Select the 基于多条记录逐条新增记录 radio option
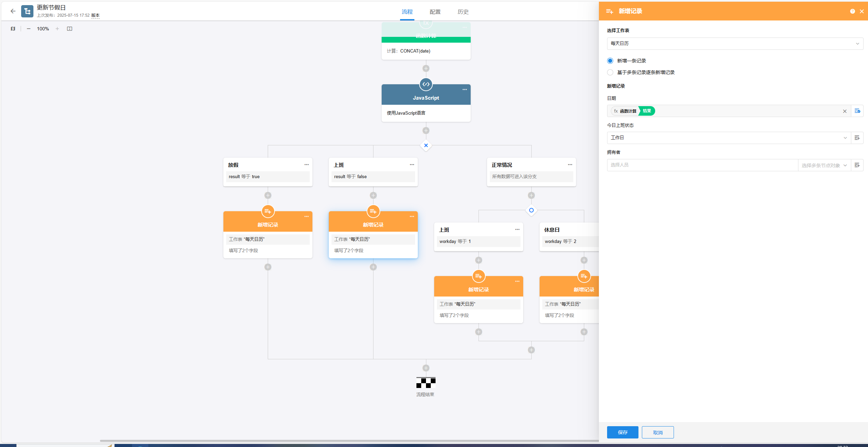 pyautogui.click(x=610, y=72)
